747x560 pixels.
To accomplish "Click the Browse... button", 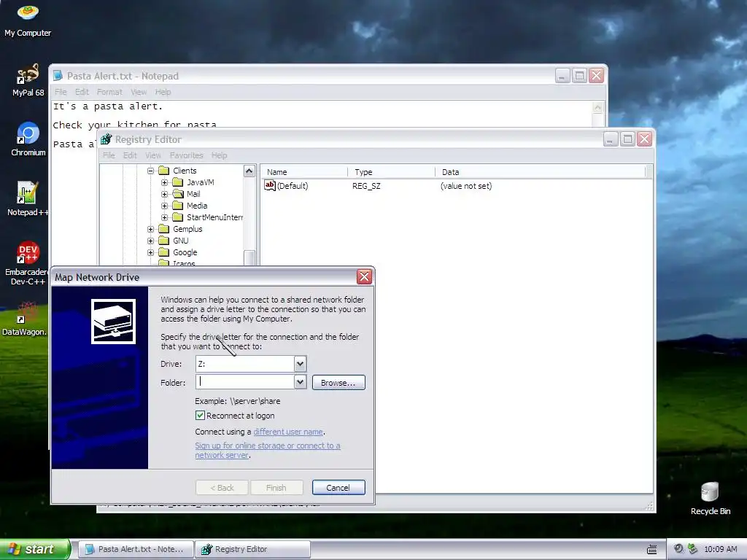I will (x=338, y=382).
